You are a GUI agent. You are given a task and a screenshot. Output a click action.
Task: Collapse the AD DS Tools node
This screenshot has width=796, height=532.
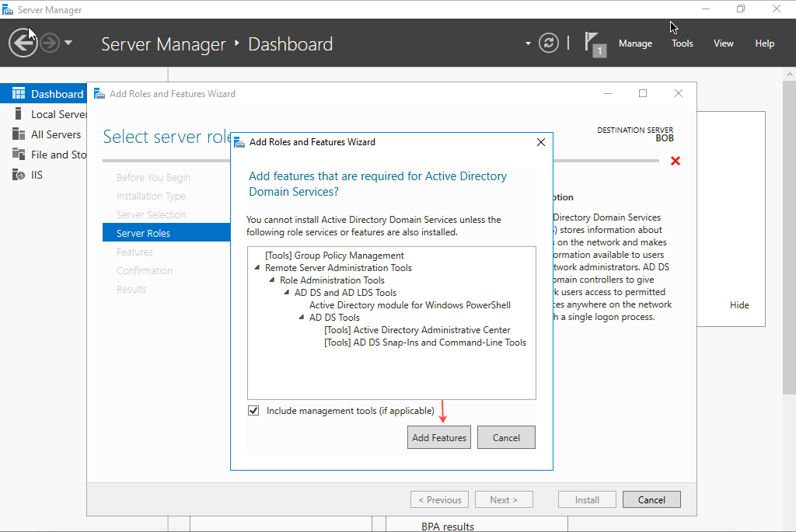(301, 317)
